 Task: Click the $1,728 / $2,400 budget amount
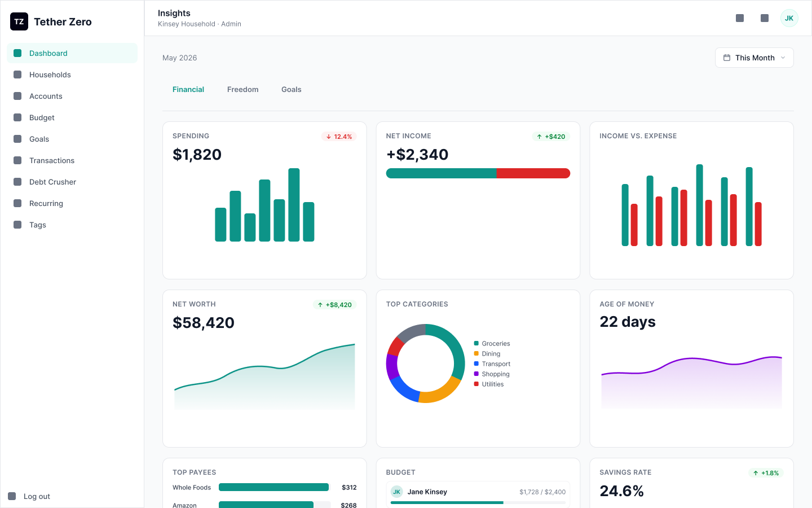click(542, 492)
